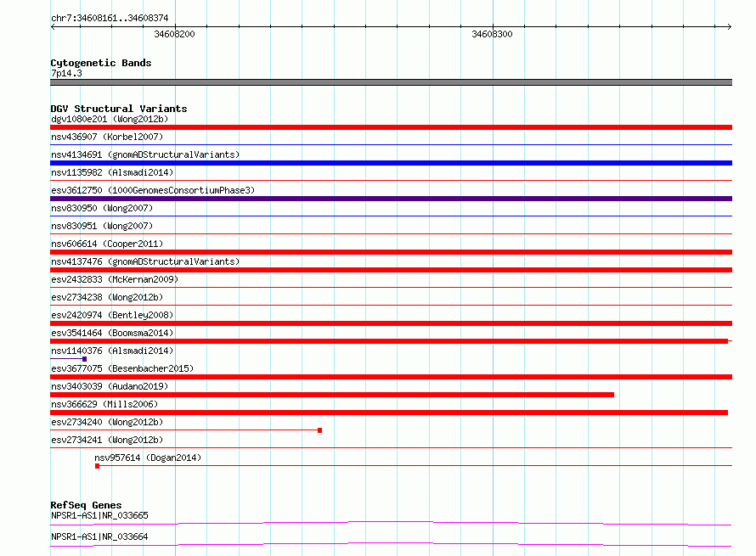Viewport: 756px width, 556px height.
Task: Click the purple esv3612750 1000Genomes bar
Action: (x=391, y=199)
